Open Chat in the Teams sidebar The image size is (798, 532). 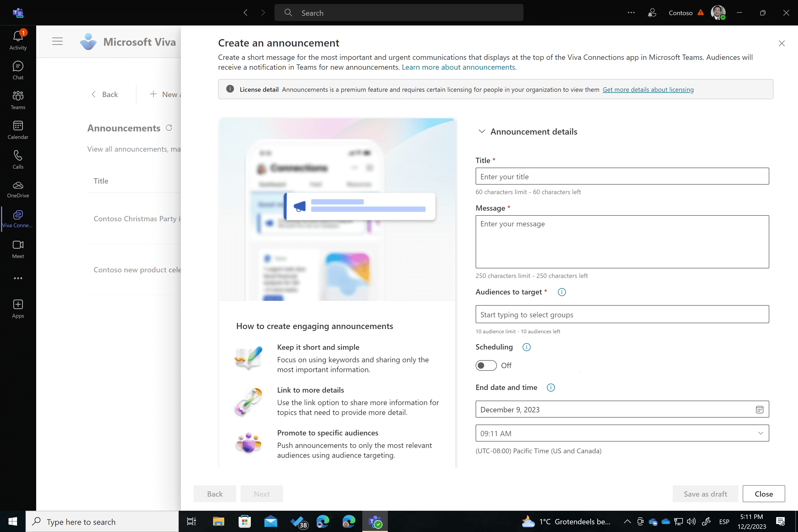(18, 70)
